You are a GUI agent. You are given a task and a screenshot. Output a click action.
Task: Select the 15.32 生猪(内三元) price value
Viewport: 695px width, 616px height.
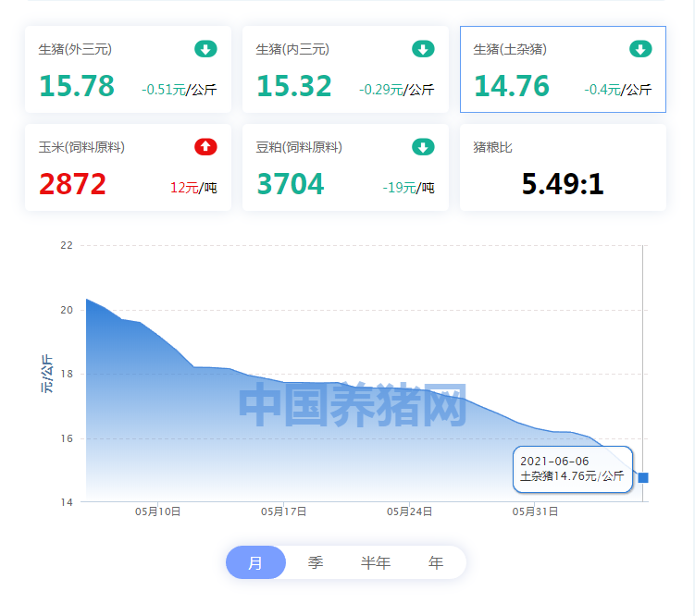tap(294, 85)
